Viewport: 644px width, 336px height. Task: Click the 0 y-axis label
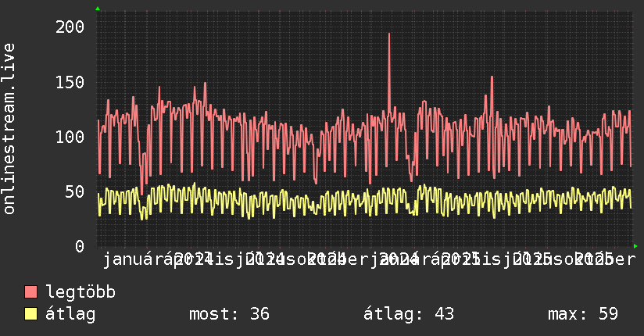[x=80, y=246]
